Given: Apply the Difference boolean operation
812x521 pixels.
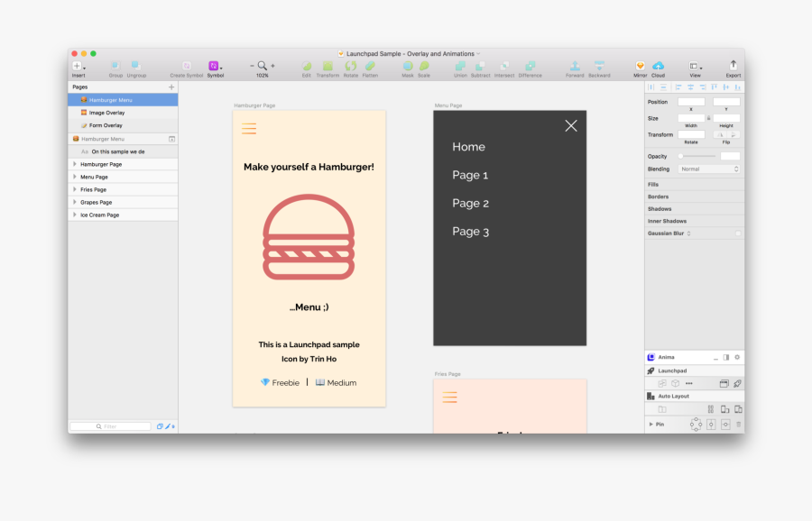Looking at the screenshot, I should pyautogui.click(x=530, y=66).
